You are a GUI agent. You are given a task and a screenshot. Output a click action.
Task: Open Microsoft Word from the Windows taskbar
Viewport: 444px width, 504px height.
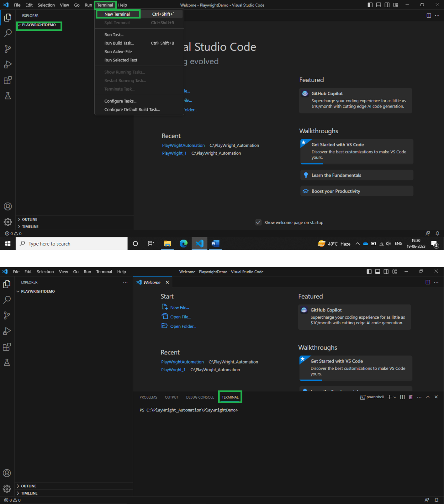click(215, 244)
